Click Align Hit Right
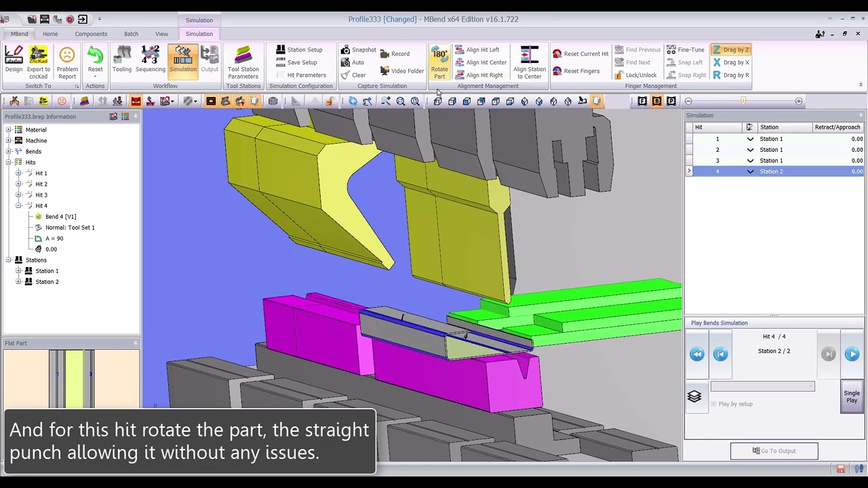The width and height of the screenshot is (868, 488). click(x=479, y=75)
